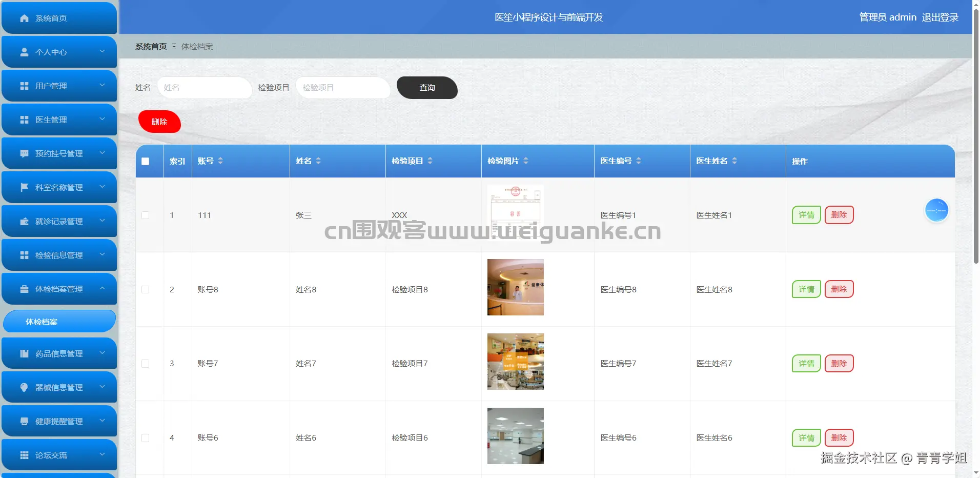980x478 pixels.
Task: Click the person icon for 个人中心
Action: pos(24,52)
